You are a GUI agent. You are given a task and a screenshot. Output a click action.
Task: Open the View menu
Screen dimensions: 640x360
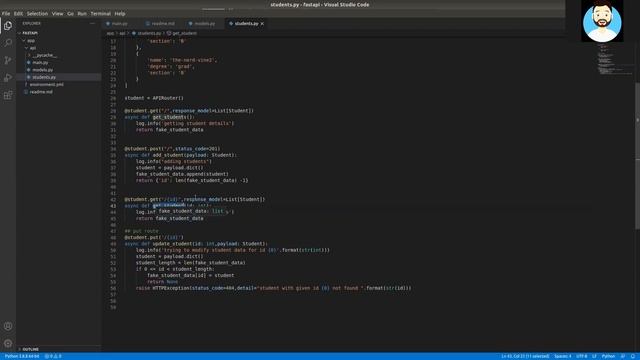click(x=58, y=13)
